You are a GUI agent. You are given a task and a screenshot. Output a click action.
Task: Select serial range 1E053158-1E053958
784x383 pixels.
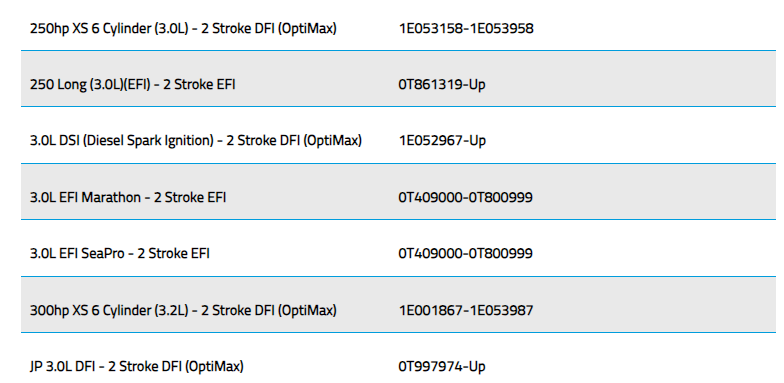(466, 28)
